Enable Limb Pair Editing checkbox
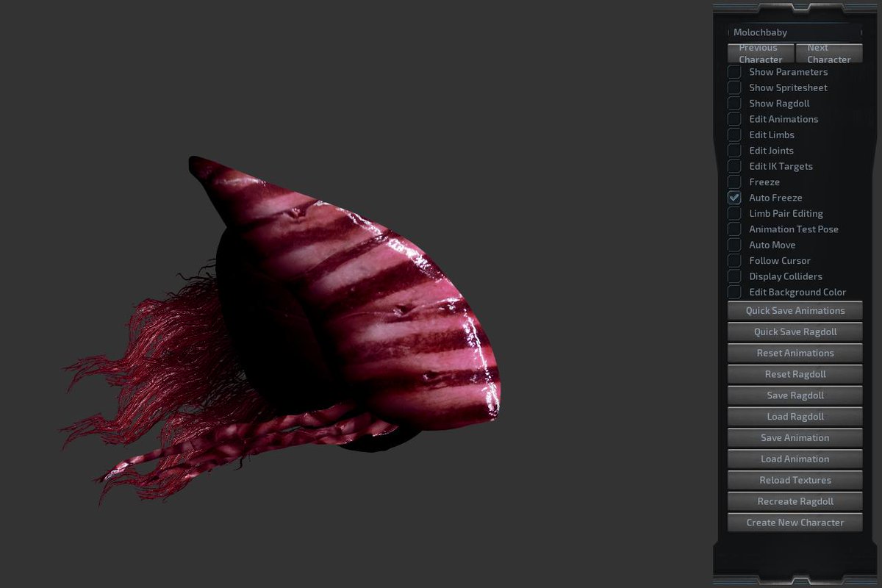Screen dimensions: 882x588 (x=734, y=213)
